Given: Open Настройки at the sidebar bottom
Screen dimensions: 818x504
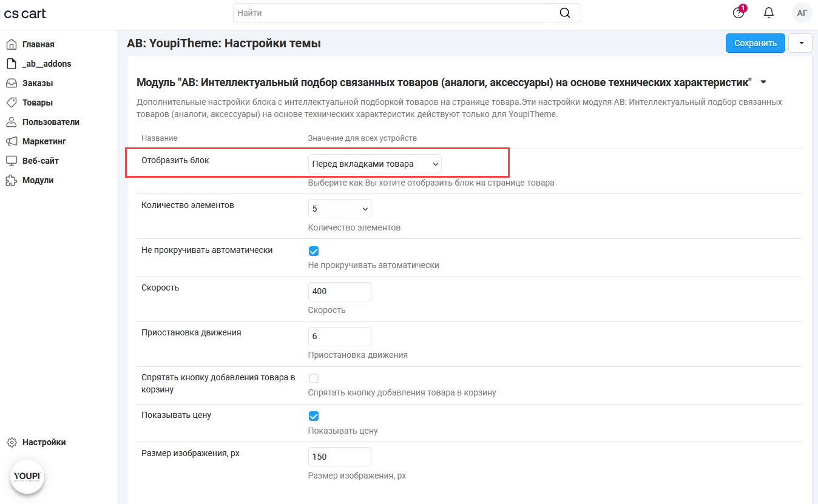Looking at the screenshot, I should coord(44,442).
